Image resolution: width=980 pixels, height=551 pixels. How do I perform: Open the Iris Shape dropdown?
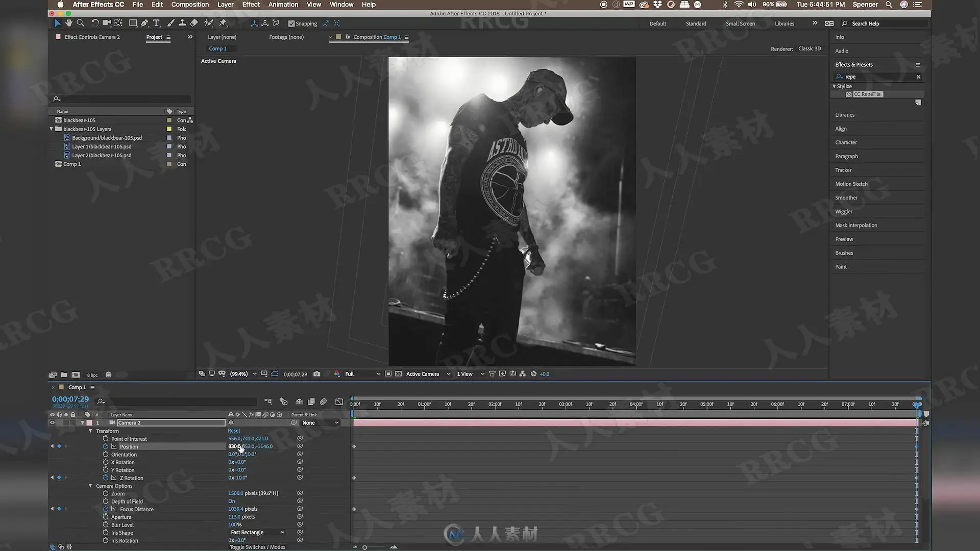click(x=257, y=533)
